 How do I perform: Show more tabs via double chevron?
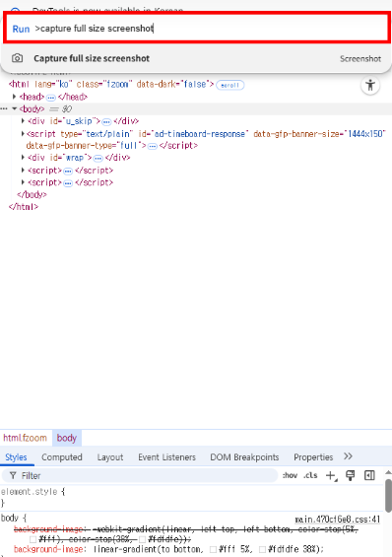tap(348, 456)
